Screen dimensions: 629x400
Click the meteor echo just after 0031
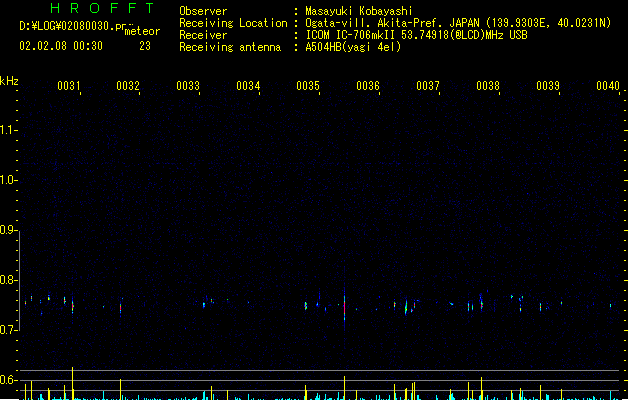coord(73,306)
